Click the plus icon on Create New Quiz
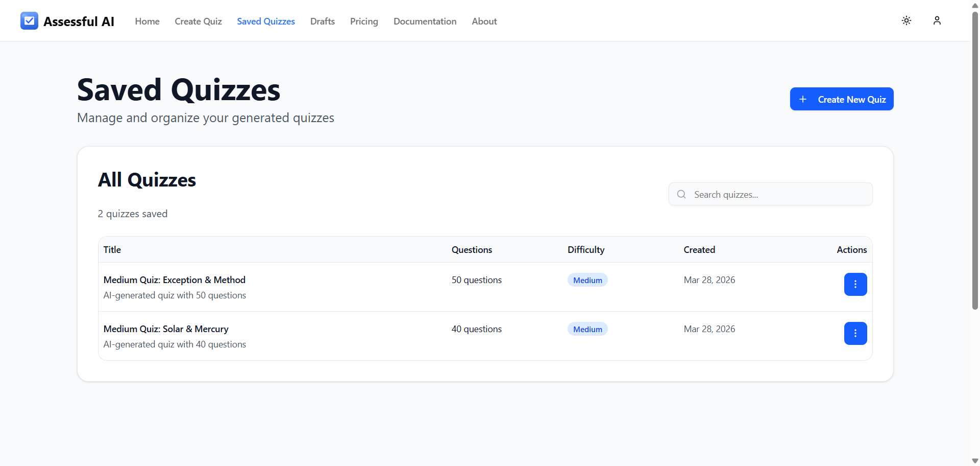 pos(803,99)
